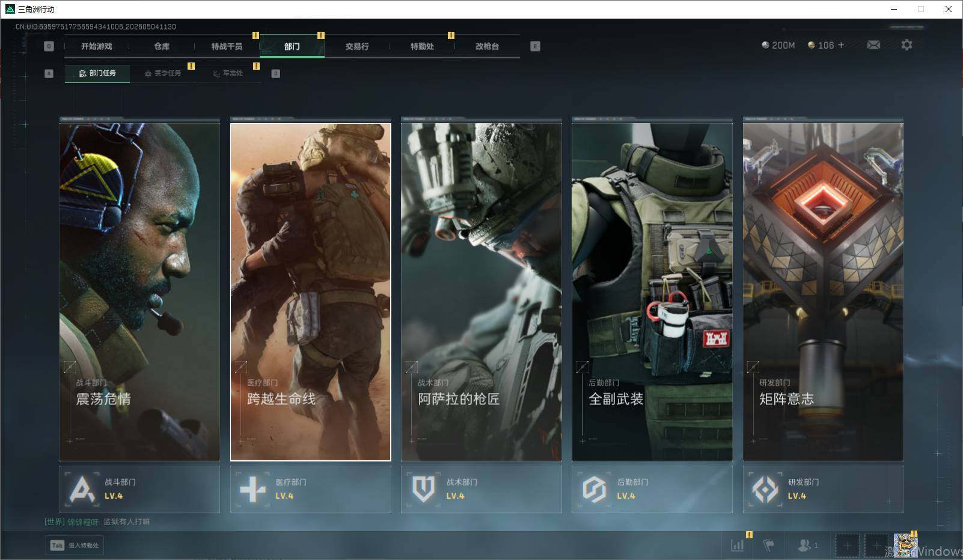The image size is (963, 560).
Task: Click the 研发部门 diamond emblem icon
Action: [x=765, y=489]
